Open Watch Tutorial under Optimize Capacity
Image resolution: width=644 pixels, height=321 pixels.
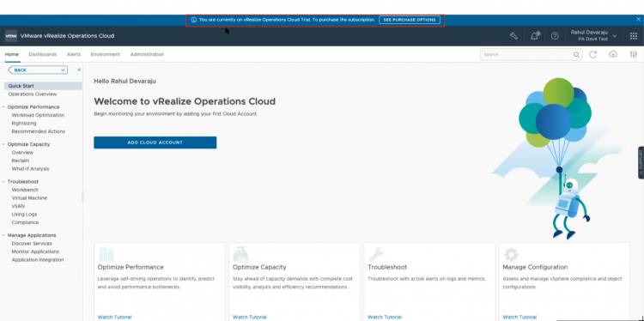(x=249, y=317)
